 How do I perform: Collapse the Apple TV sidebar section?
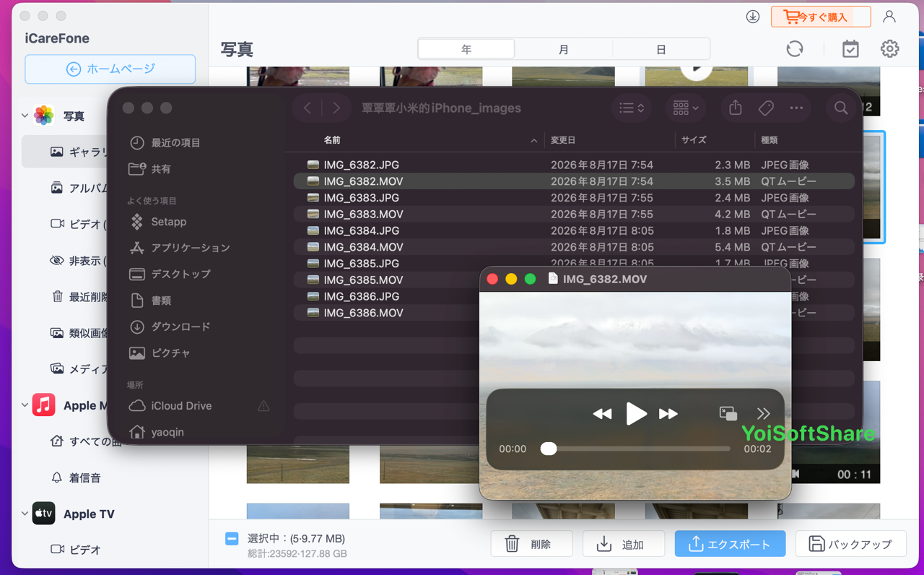tap(25, 514)
